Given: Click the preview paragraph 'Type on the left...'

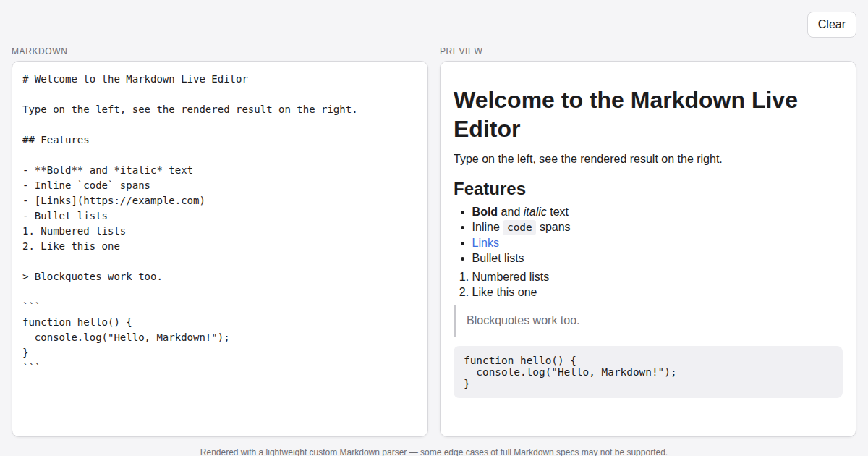Looking at the screenshot, I should click(588, 159).
